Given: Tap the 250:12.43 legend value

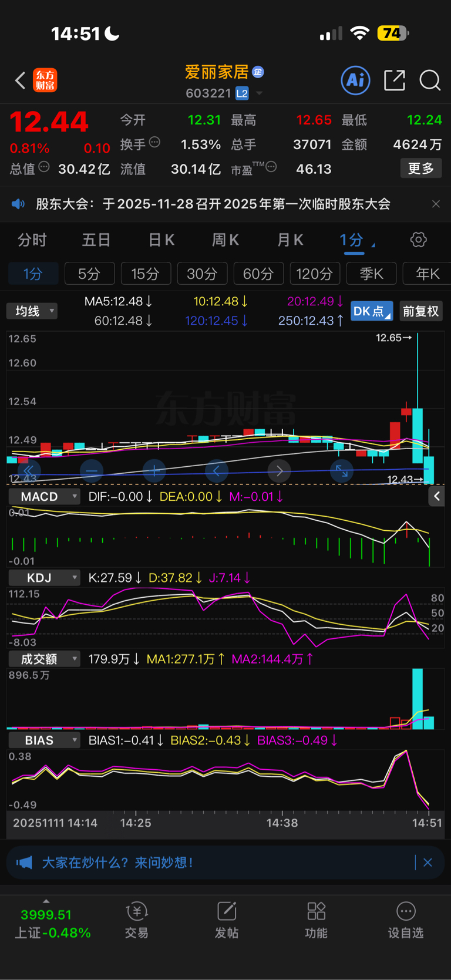Looking at the screenshot, I should (311, 321).
